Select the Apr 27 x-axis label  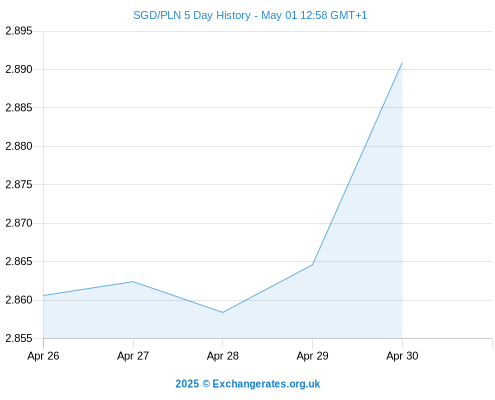click(133, 356)
